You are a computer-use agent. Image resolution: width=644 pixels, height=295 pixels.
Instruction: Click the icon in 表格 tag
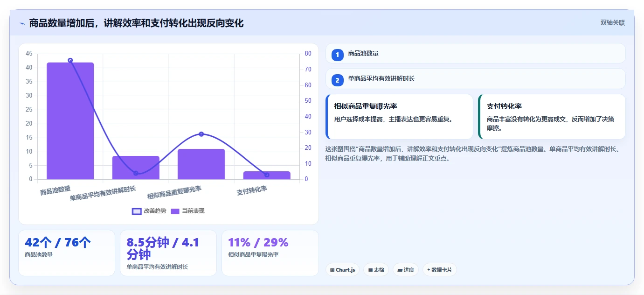(x=370, y=270)
